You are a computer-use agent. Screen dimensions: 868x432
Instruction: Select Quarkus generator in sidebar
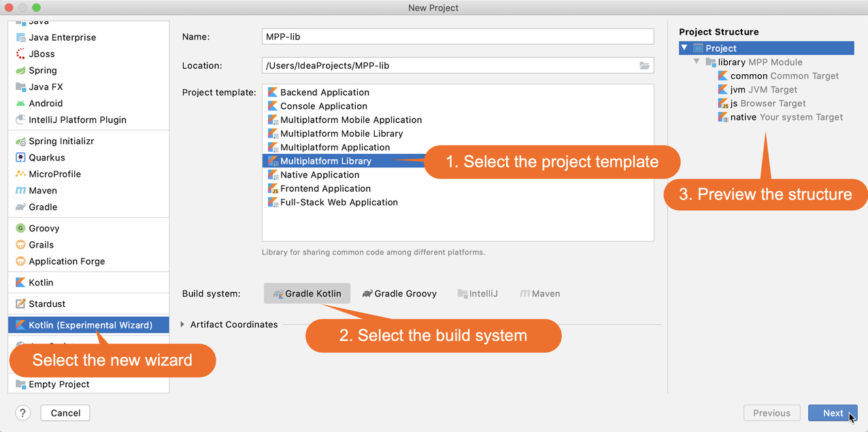tap(46, 158)
